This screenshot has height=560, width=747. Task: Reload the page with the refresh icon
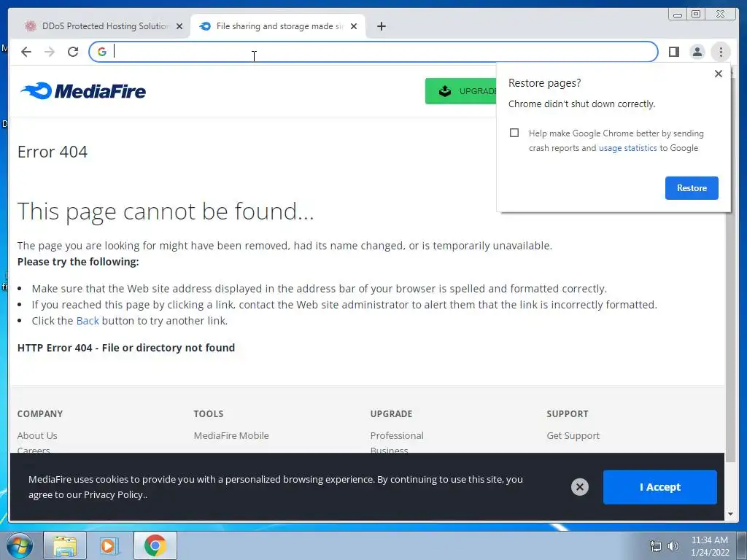(73, 52)
